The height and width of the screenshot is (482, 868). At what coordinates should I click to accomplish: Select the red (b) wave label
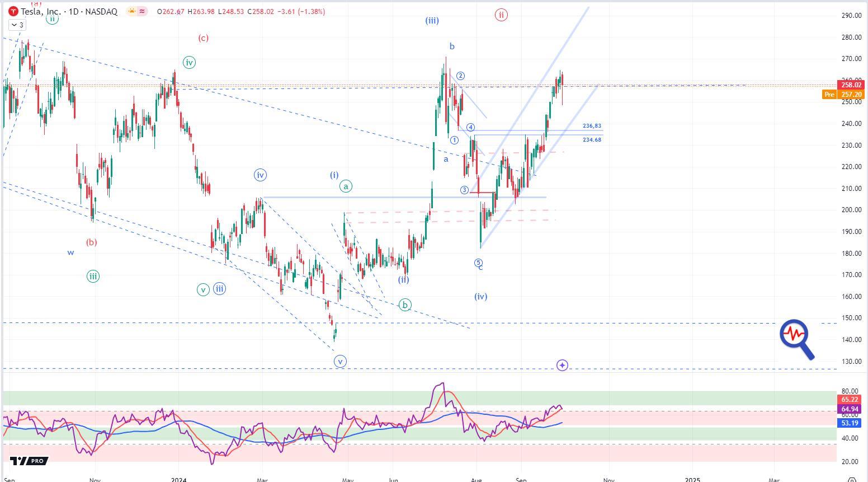(x=91, y=242)
